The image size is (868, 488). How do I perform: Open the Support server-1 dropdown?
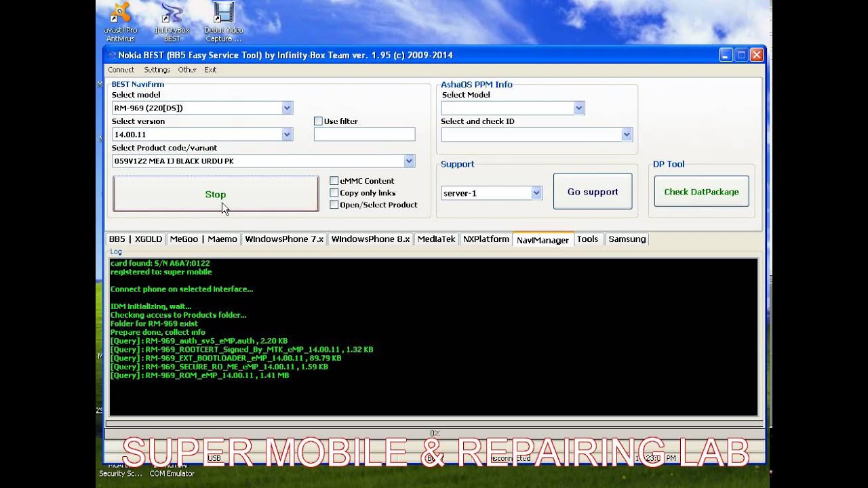click(x=536, y=193)
